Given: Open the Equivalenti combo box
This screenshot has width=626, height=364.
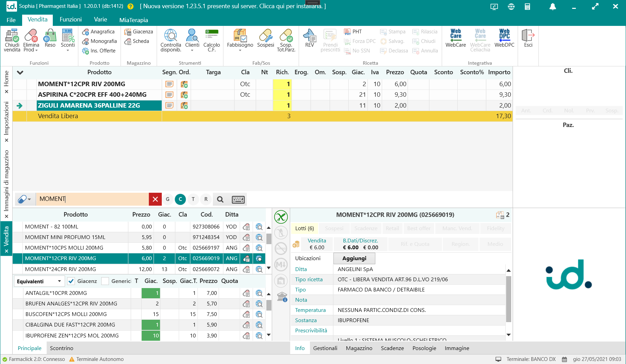Looking at the screenshot, I should click(x=39, y=281).
